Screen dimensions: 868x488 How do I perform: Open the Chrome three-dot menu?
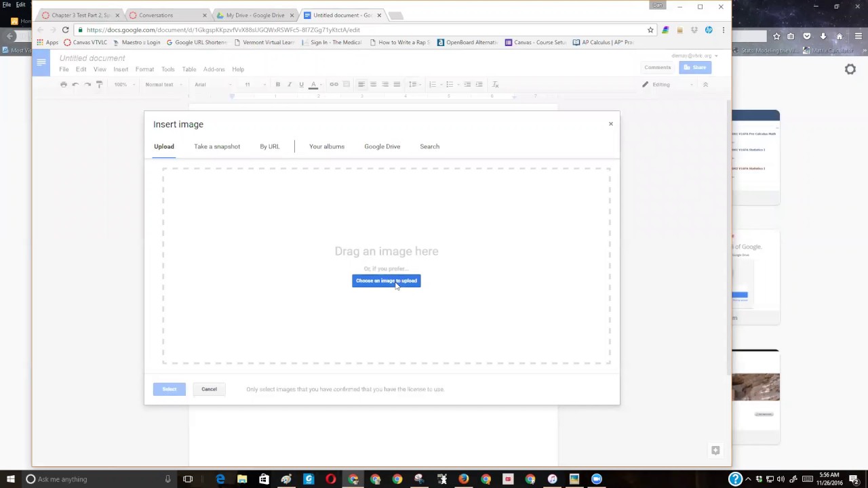tap(723, 30)
